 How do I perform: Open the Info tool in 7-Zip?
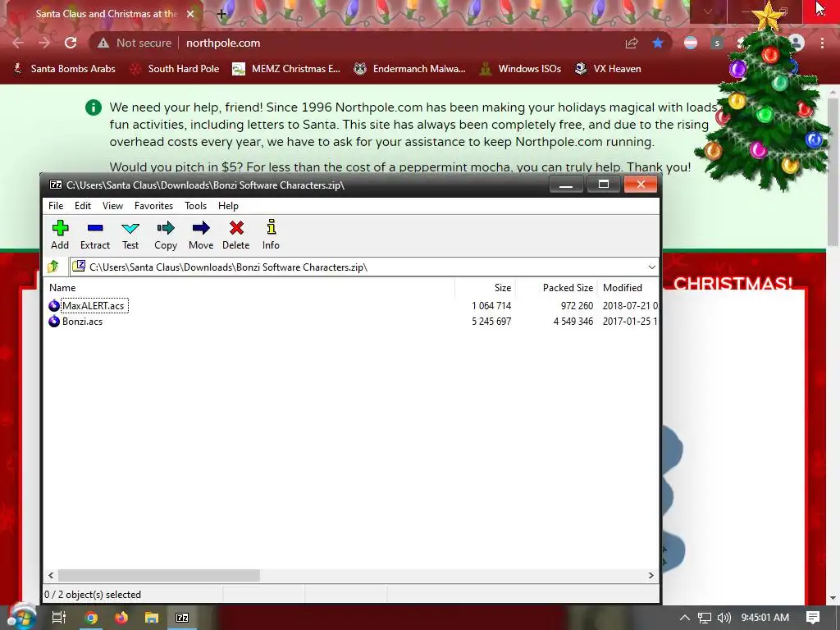271,235
